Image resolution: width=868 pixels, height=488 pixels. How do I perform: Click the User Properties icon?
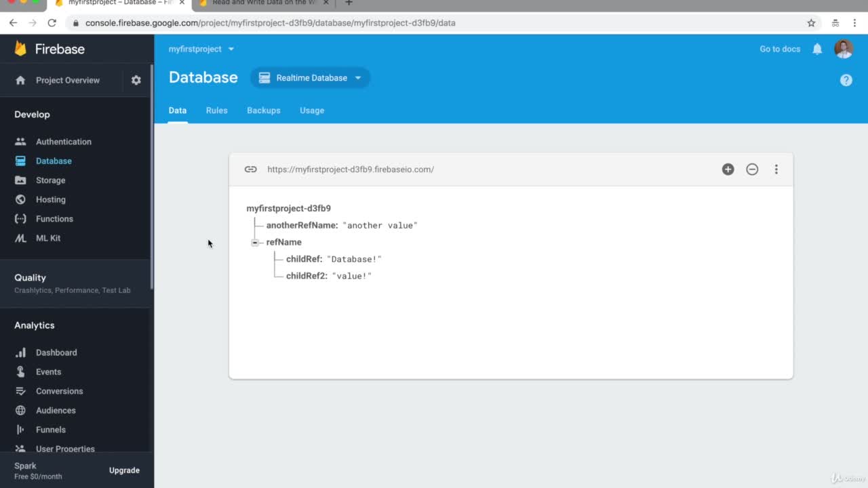[x=20, y=449]
